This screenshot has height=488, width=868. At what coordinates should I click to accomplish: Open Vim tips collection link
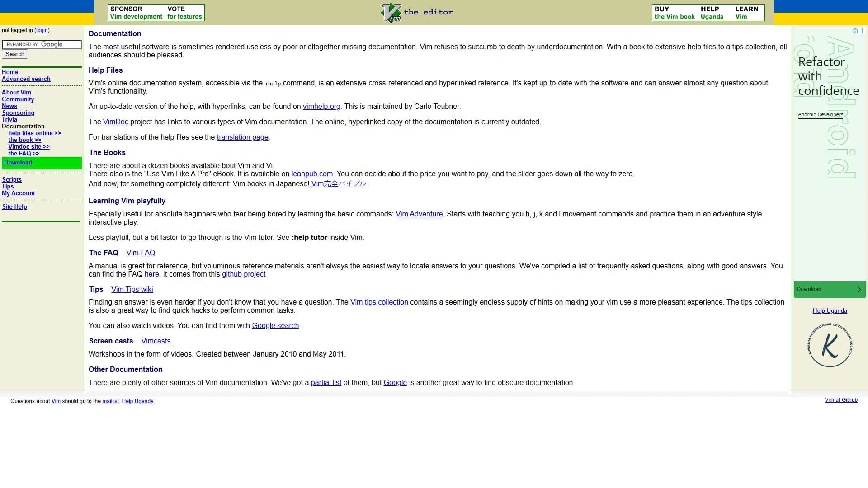coord(379,302)
